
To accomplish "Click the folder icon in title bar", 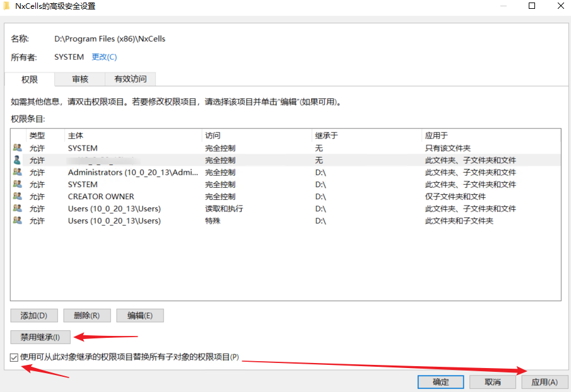I will click(6, 6).
